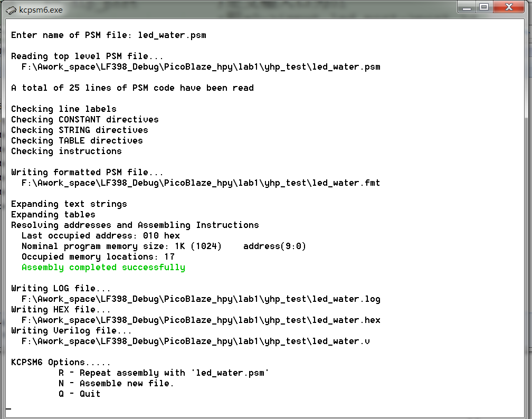Click the led_water.log file path line
Viewport: 532px width, 419px height.
tap(201, 299)
